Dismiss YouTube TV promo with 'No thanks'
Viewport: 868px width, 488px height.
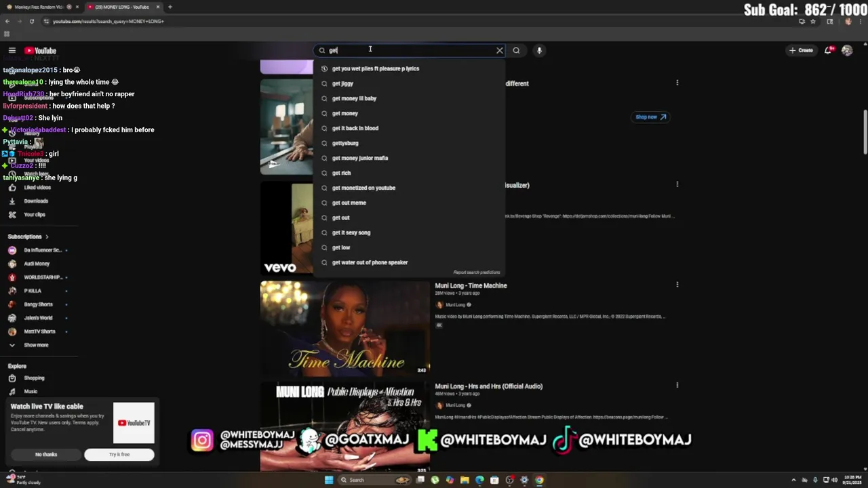point(46,455)
